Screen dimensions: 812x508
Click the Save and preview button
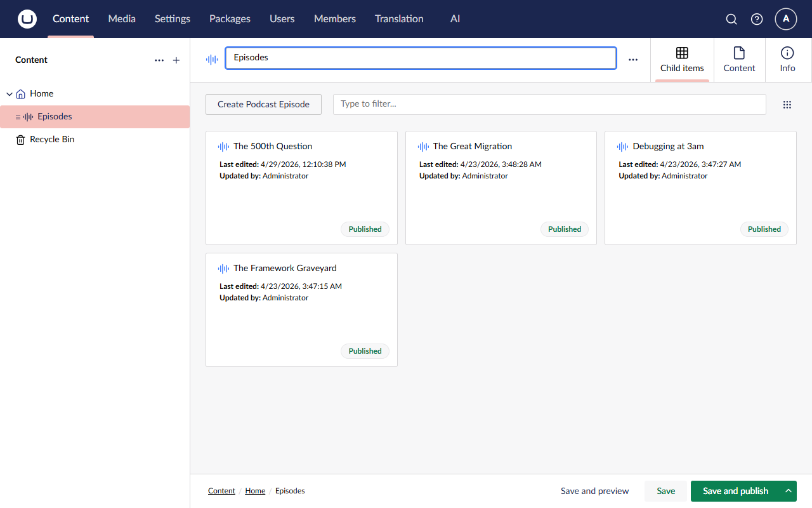click(x=595, y=491)
